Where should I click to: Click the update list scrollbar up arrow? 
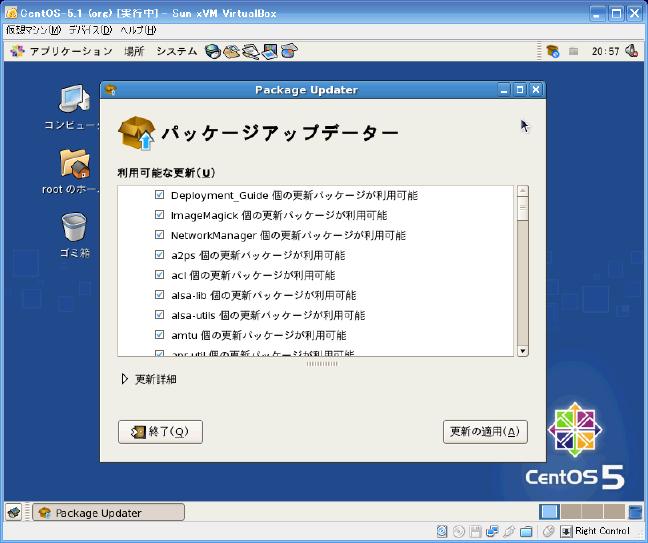pyautogui.click(x=523, y=191)
